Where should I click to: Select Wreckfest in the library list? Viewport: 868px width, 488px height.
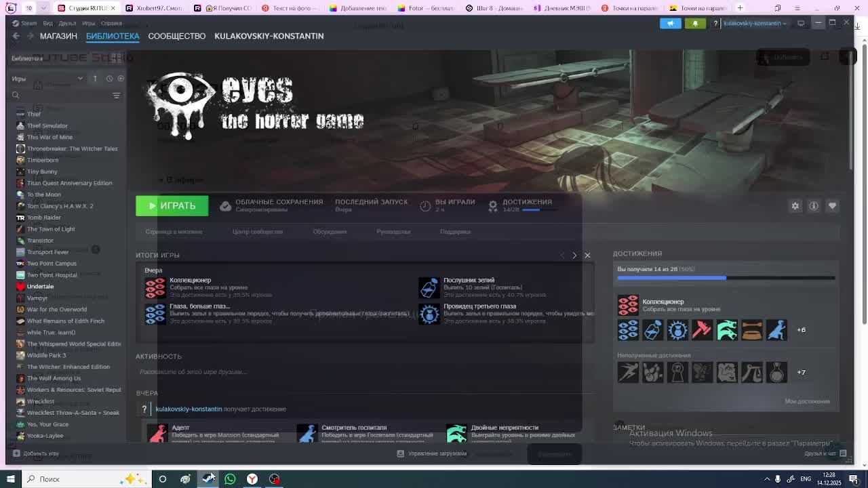click(40, 401)
